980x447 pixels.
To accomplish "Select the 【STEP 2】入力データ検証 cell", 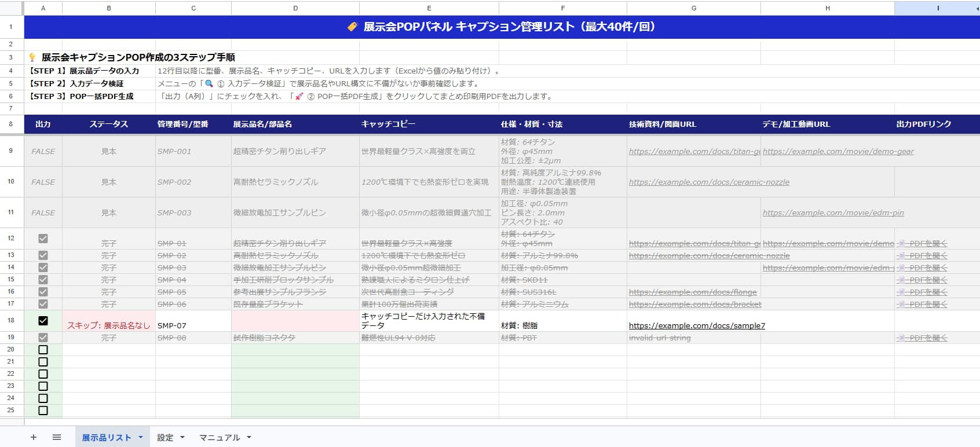I will [x=90, y=83].
